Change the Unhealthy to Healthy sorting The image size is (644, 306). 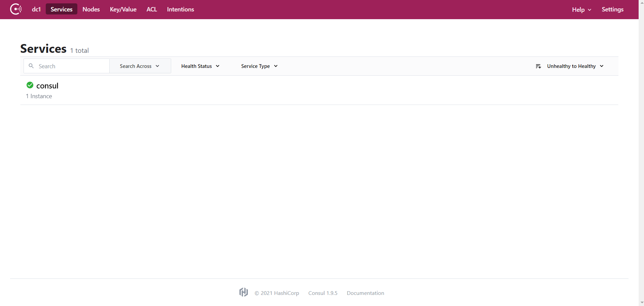click(x=575, y=66)
